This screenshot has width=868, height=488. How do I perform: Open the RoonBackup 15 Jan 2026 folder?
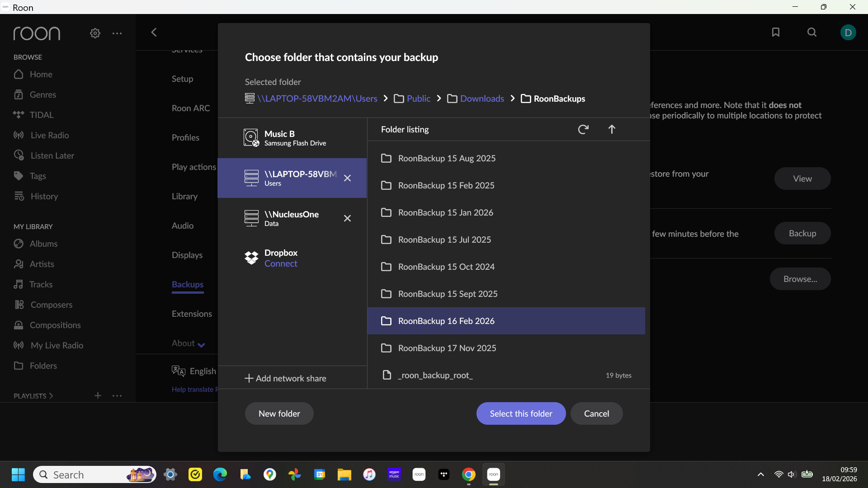click(445, 212)
